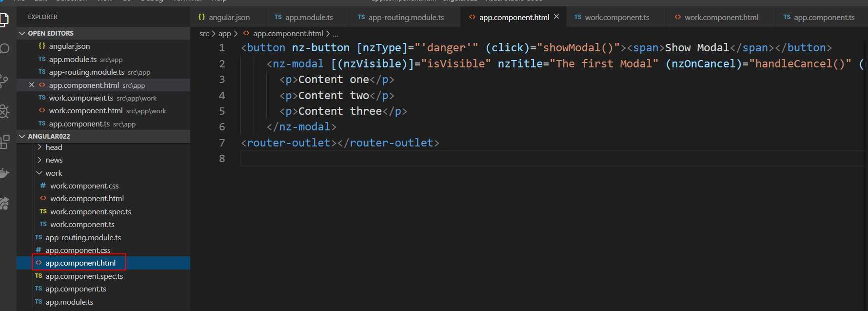Image resolution: width=868 pixels, height=311 pixels.
Task: Click the HTML icon on work.component.html tab
Action: point(678,17)
